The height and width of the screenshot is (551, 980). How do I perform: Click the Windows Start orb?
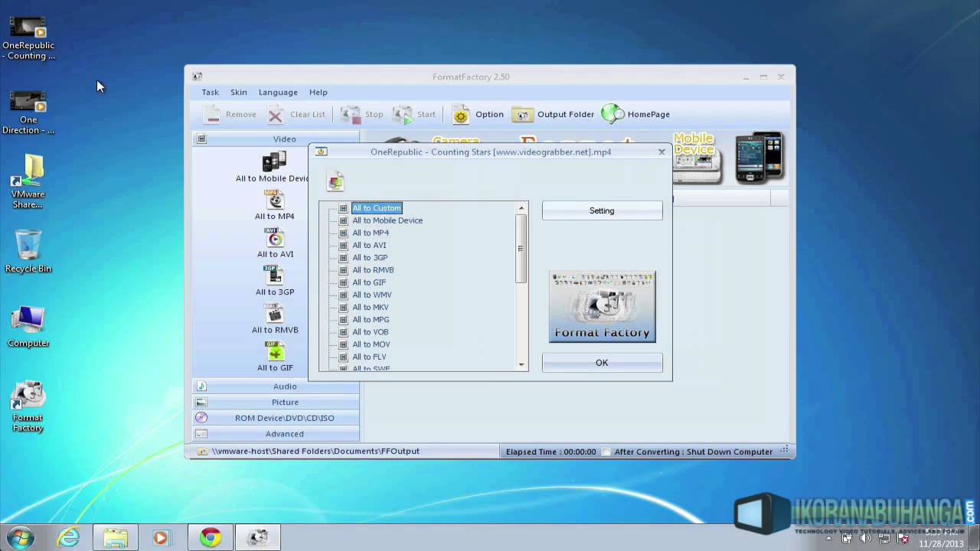click(20, 537)
